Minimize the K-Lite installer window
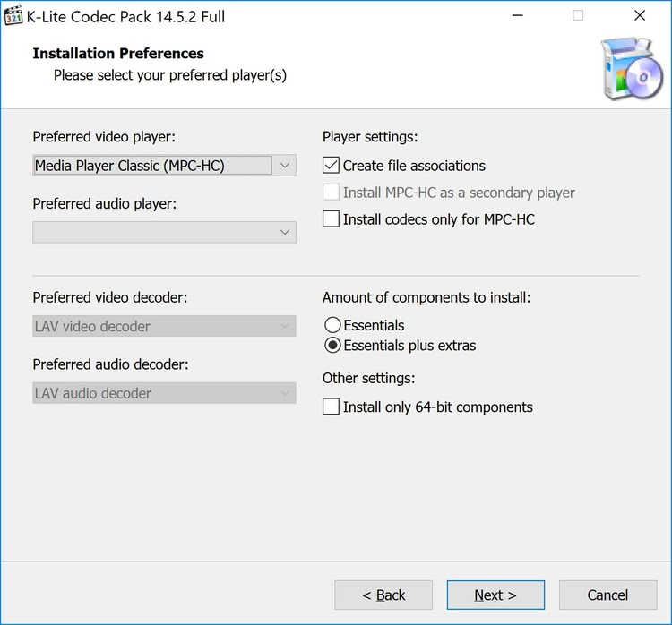Viewport: 672px width, 625px height. point(518,15)
